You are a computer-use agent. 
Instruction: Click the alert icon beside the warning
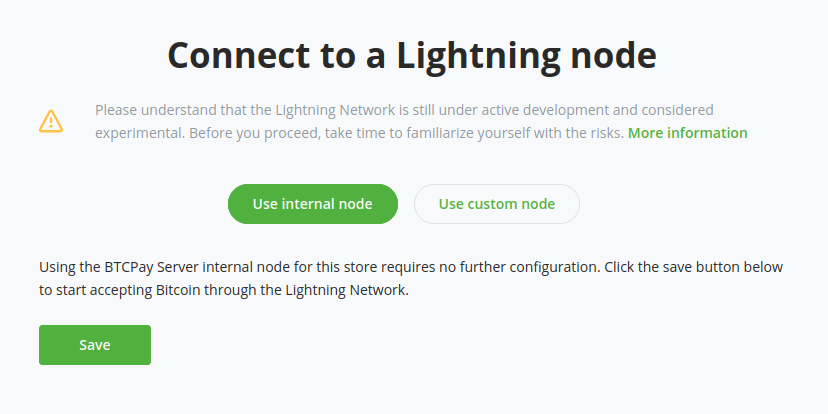pos(51,121)
